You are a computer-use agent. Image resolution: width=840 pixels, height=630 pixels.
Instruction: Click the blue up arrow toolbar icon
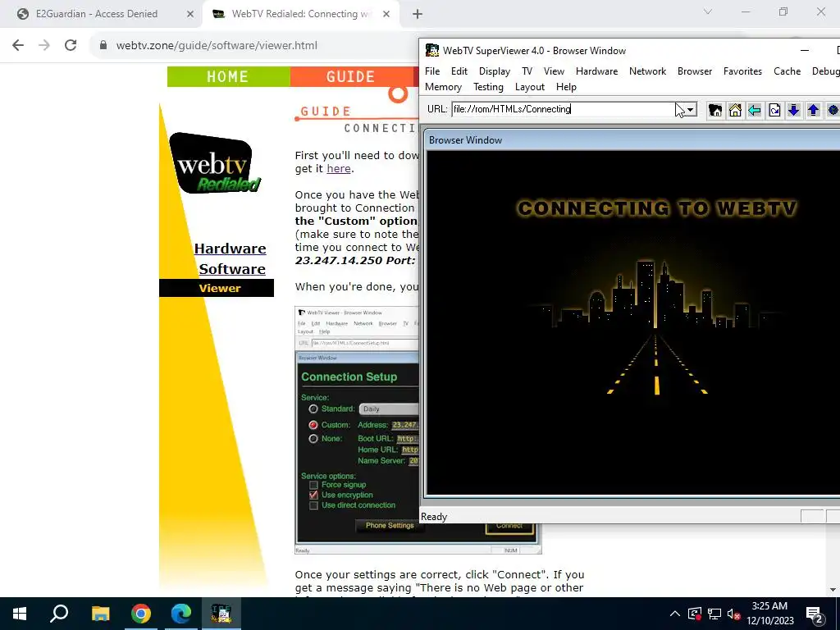pyautogui.click(x=813, y=111)
